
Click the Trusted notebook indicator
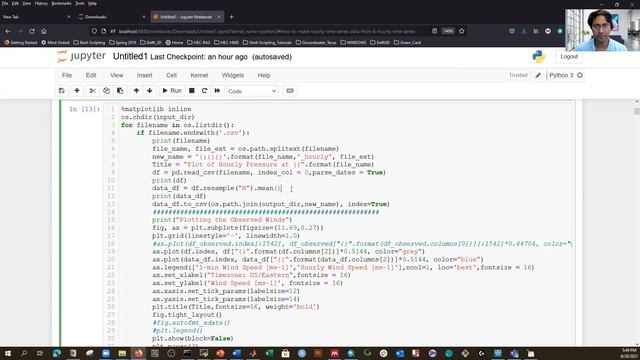pos(518,76)
